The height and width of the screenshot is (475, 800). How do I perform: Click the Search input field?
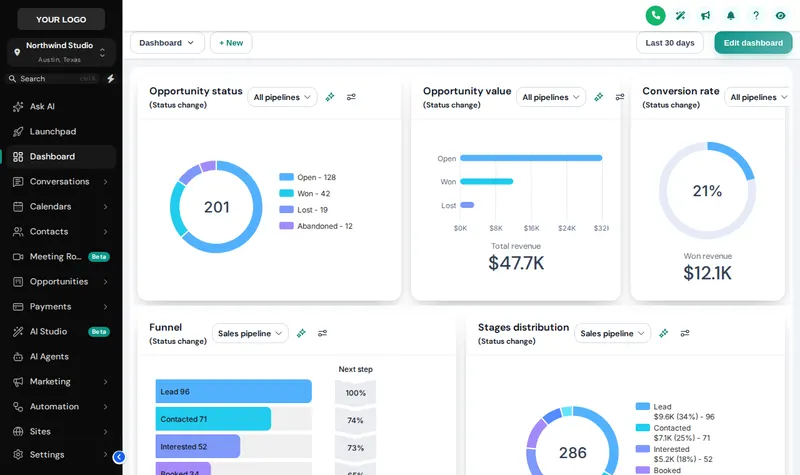(x=53, y=79)
